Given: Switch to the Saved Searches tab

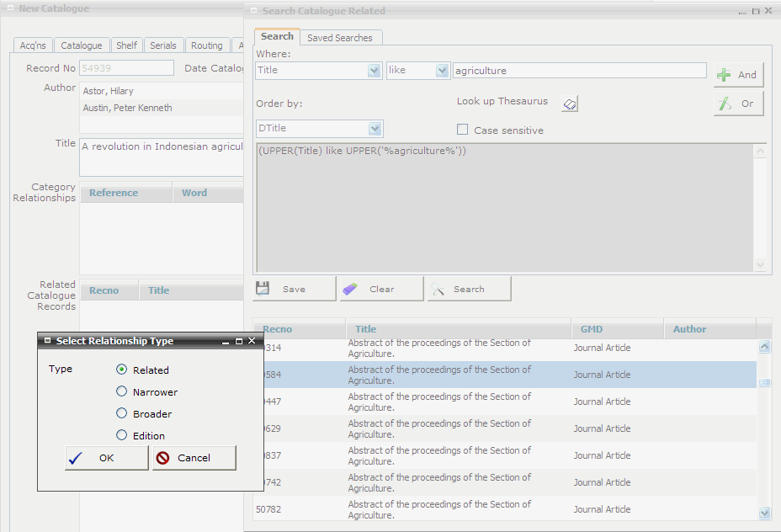Looking at the screenshot, I should coord(339,38).
